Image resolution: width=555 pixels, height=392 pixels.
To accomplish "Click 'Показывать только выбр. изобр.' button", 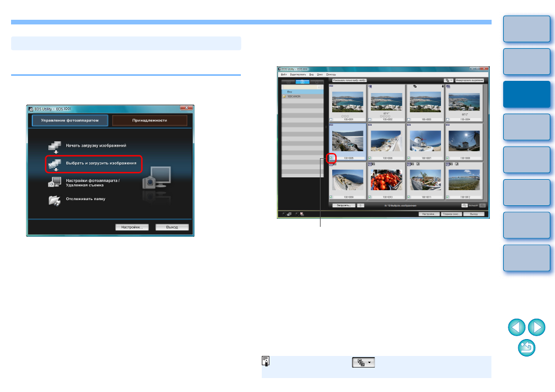I will click(350, 81).
